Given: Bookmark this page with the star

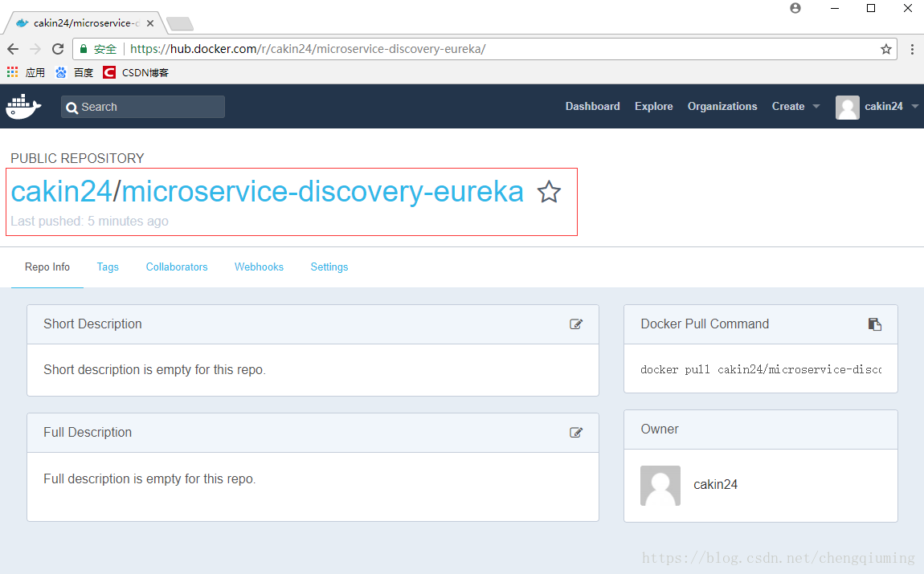Looking at the screenshot, I should 885,50.
